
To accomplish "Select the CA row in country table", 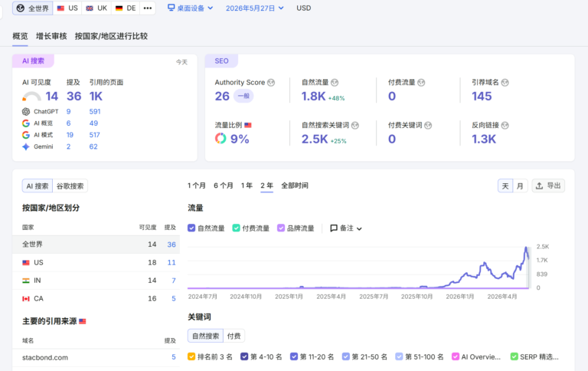I will pos(96,298).
